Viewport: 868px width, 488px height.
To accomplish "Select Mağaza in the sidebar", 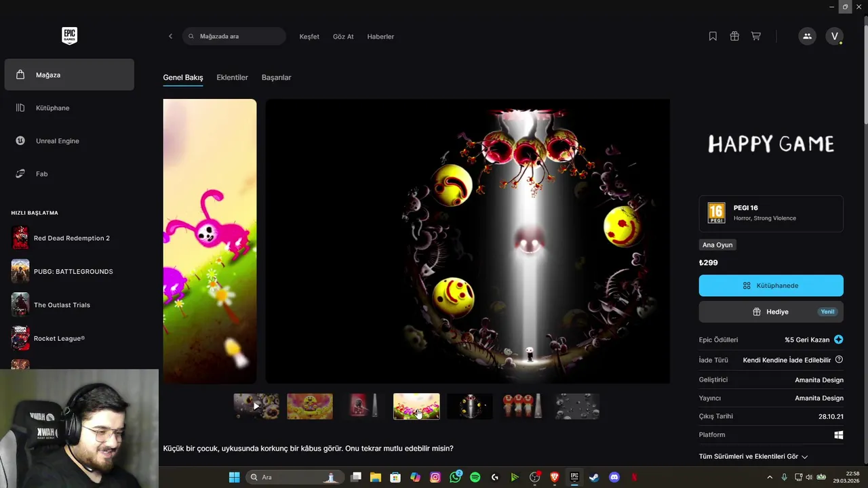I will point(69,75).
